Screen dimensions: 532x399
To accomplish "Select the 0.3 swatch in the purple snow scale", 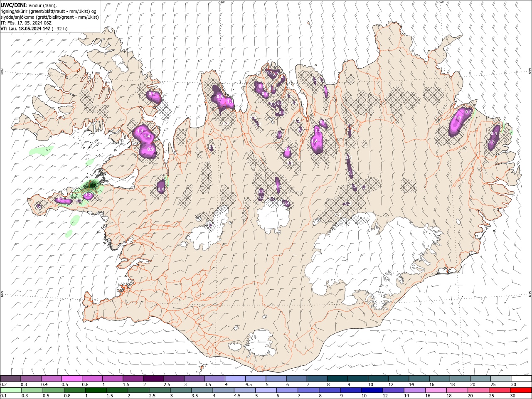I will tap(31, 378).
